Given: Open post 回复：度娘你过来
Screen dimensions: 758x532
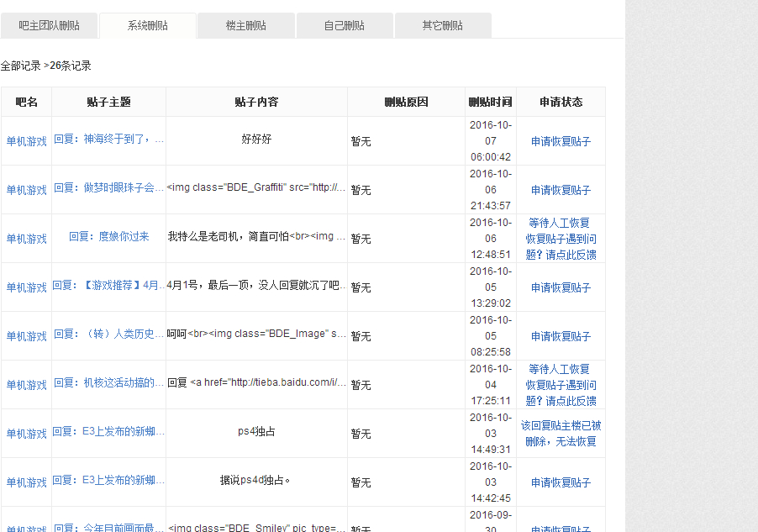Looking at the screenshot, I should tap(108, 236).
